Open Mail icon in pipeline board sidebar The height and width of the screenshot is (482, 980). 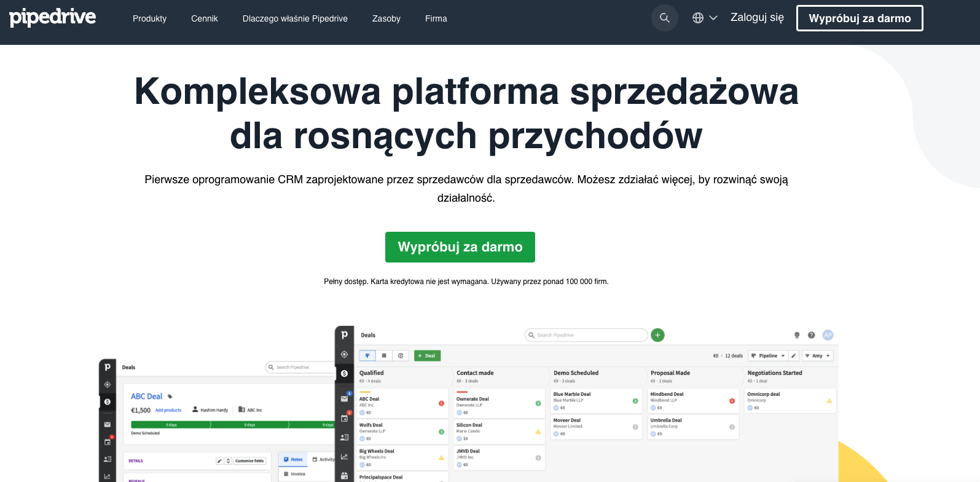344,399
